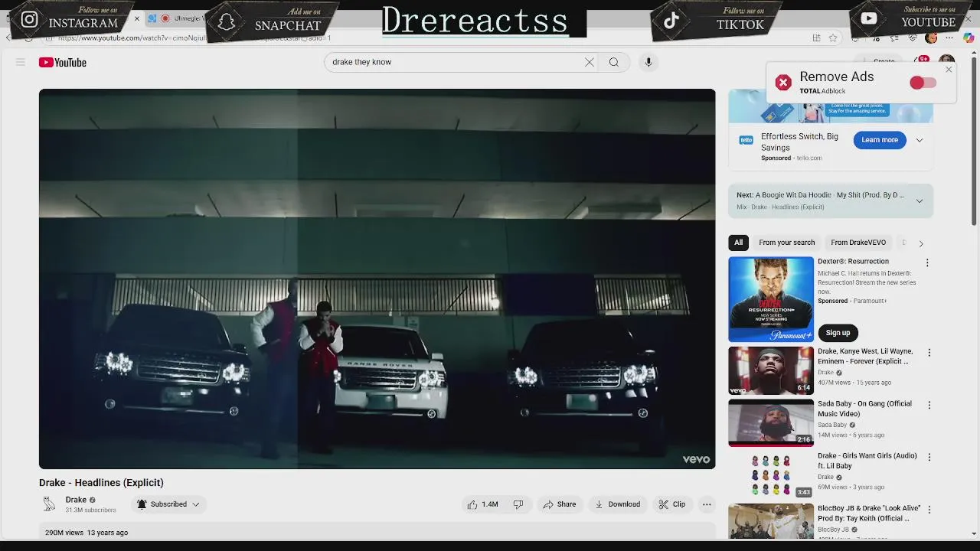Click the page scrollbar down arrow
This screenshot has height=551, width=980.
(974, 533)
